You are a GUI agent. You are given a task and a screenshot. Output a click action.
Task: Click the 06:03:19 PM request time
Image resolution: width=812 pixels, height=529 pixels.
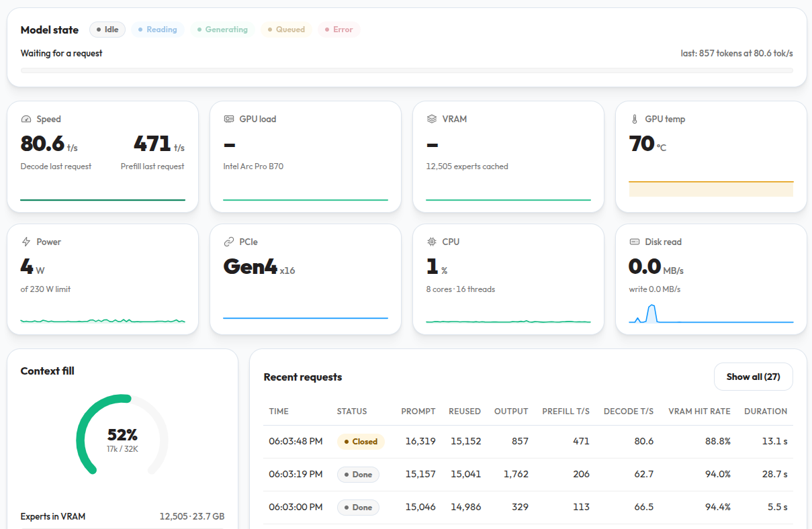pyautogui.click(x=296, y=475)
